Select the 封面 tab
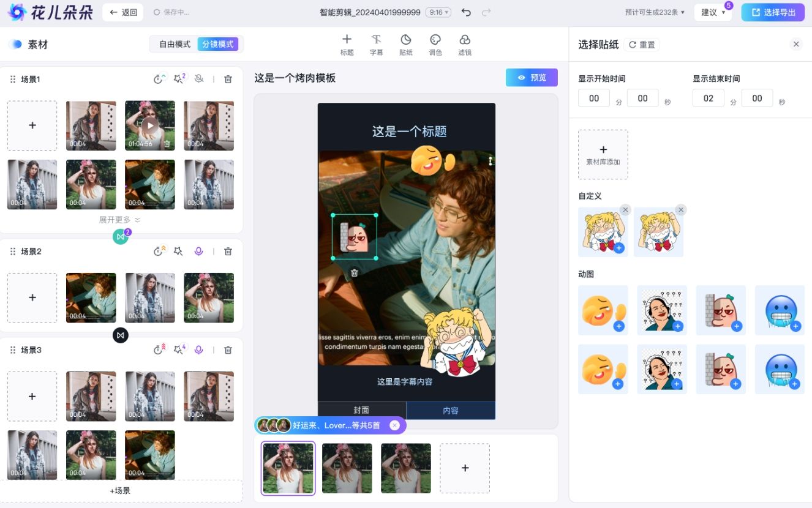The width and height of the screenshot is (812, 508). [x=362, y=410]
